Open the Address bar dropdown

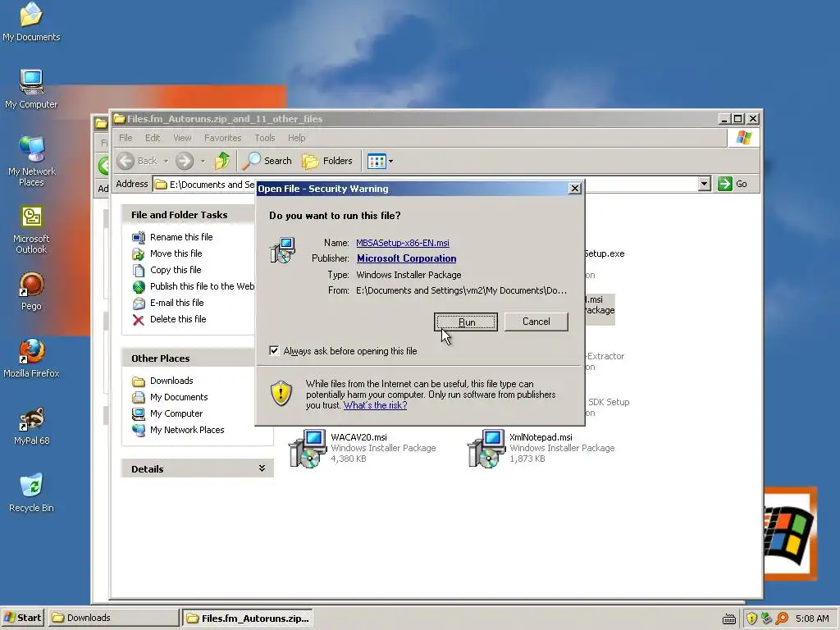(705, 184)
